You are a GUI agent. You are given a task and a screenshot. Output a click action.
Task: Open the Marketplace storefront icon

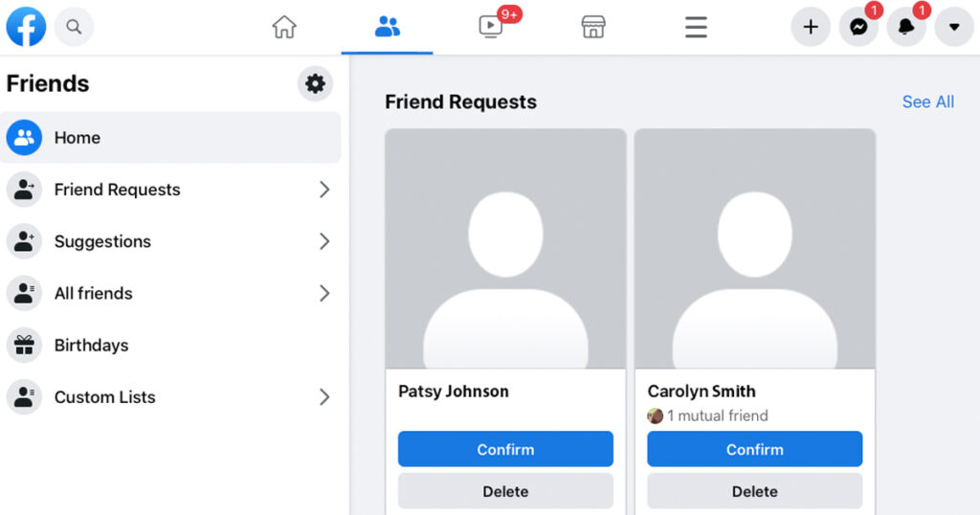click(593, 27)
